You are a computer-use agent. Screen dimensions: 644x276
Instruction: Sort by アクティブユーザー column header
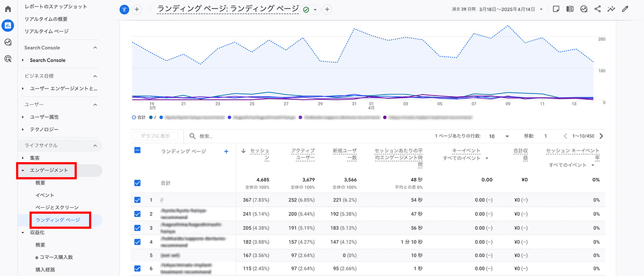tap(303, 155)
